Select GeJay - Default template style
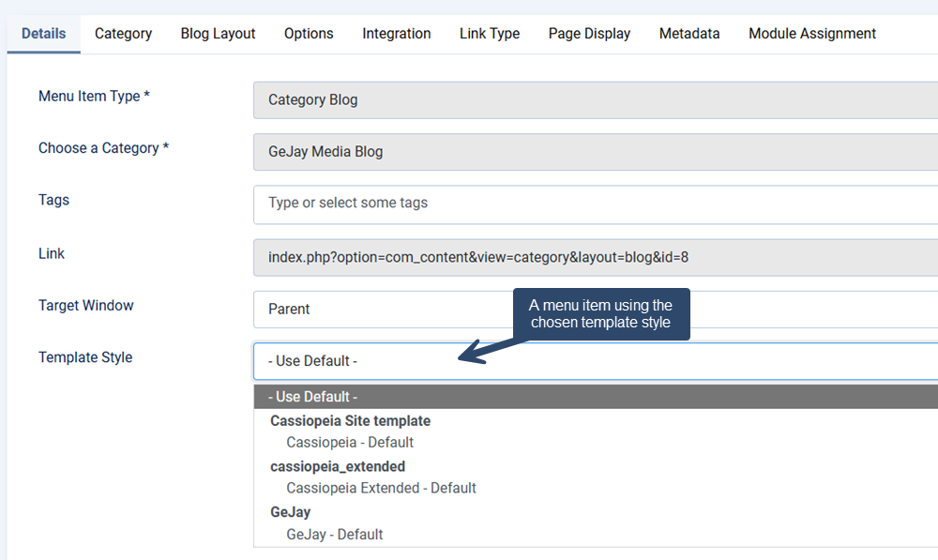The height and width of the screenshot is (560, 938). (x=335, y=535)
